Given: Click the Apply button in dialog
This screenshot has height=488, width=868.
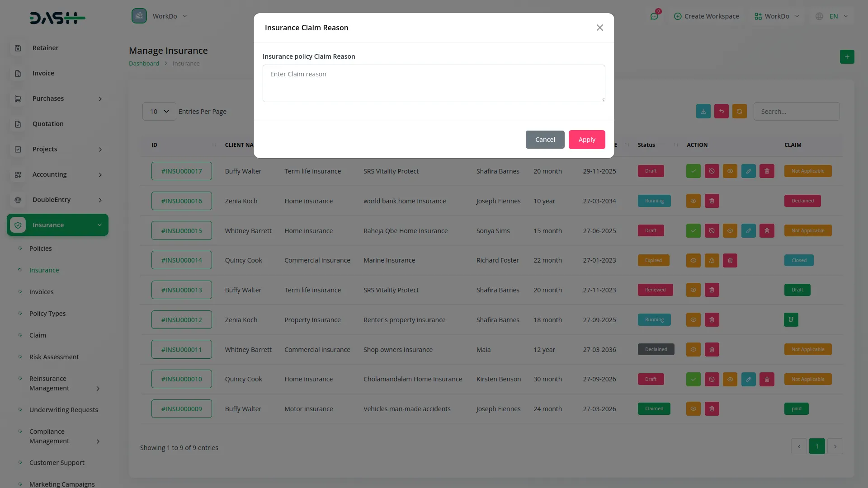Looking at the screenshot, I should 586,140.
